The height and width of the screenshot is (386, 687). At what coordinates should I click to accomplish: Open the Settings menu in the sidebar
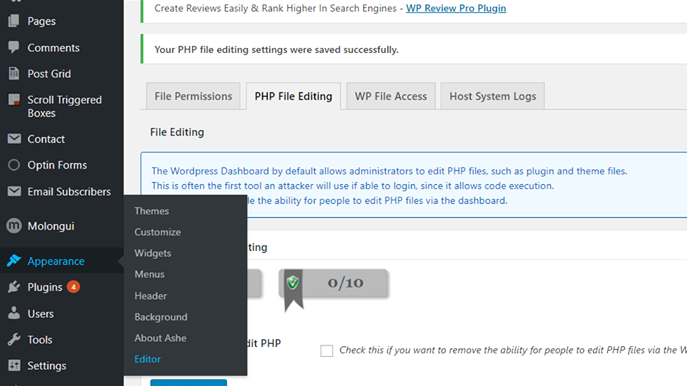[x=46, y=365]
